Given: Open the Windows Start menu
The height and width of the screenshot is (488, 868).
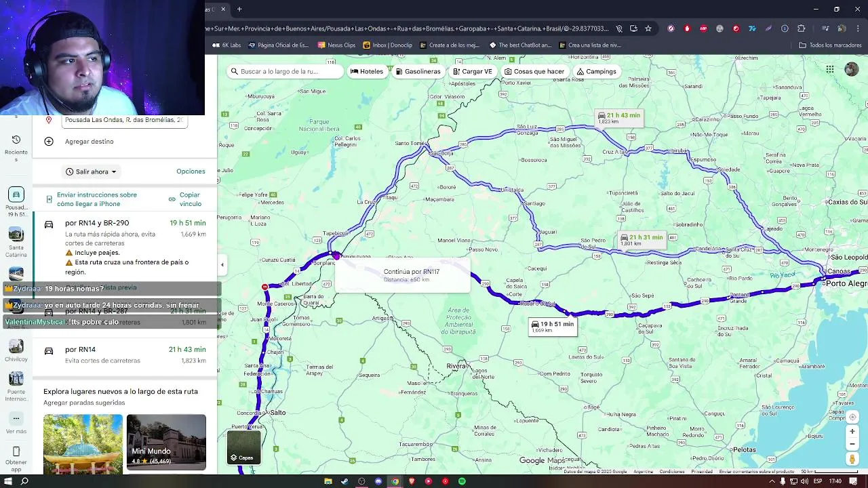Looking at the screenshot, I should (8, 481).
